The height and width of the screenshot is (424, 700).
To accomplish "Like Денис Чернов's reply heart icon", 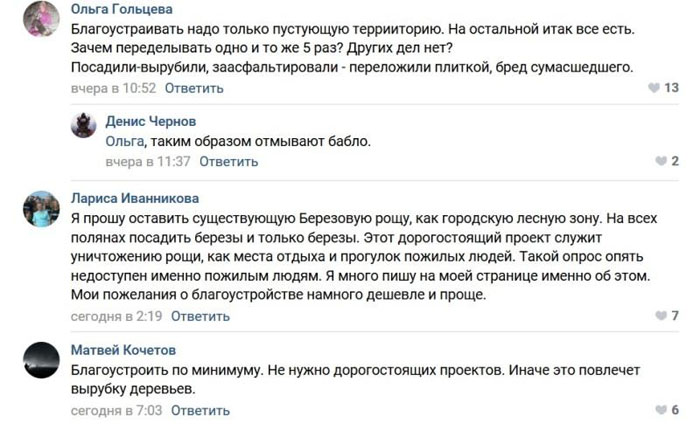I will tap(659, 161).
